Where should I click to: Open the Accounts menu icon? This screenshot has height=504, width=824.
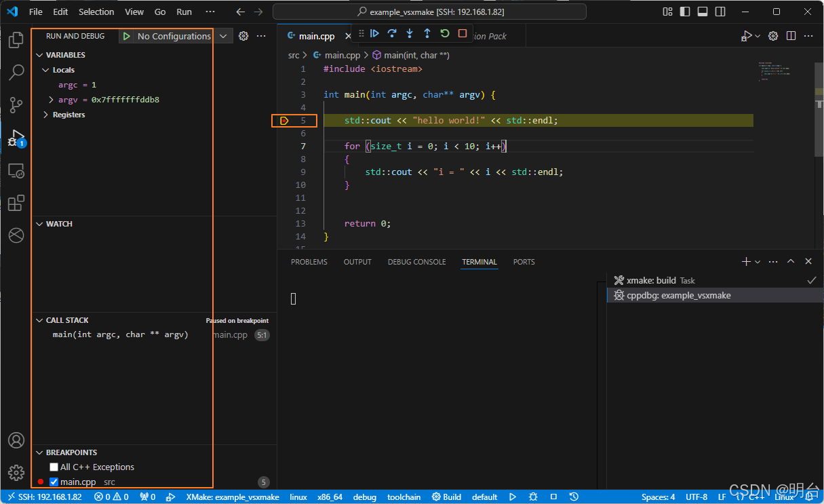16,440
